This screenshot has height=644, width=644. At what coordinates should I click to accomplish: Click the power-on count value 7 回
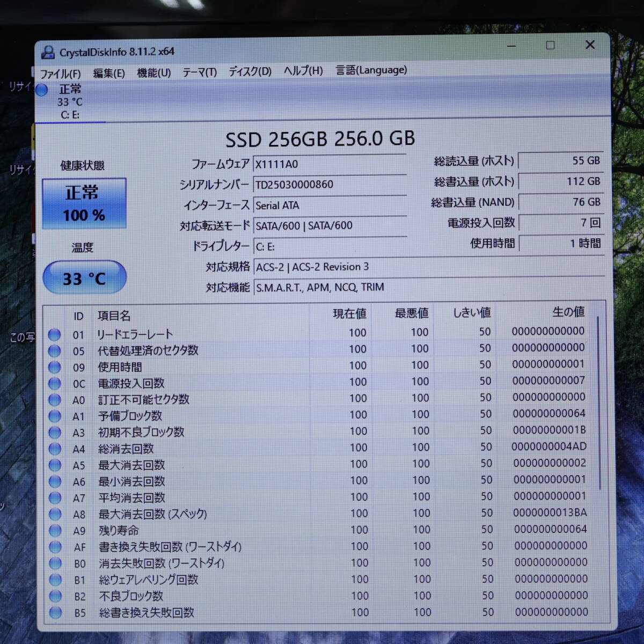coord(561,222)
